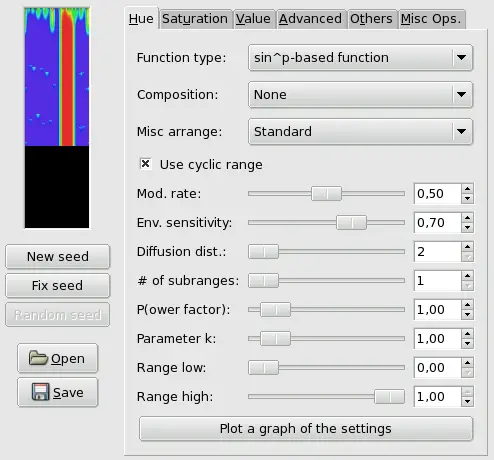Open the Function type dropdown
Viewport: 494px width, 460px height.
click(360, 58)
